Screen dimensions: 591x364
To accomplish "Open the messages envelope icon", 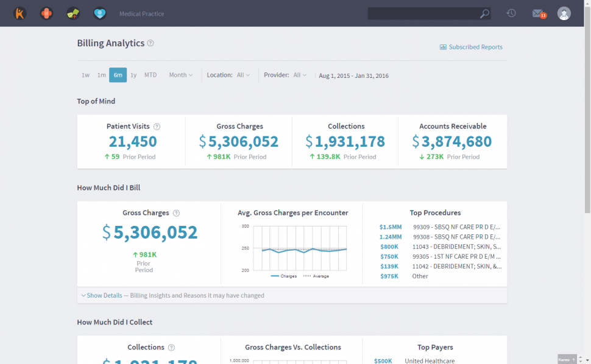I will (537, 13).
